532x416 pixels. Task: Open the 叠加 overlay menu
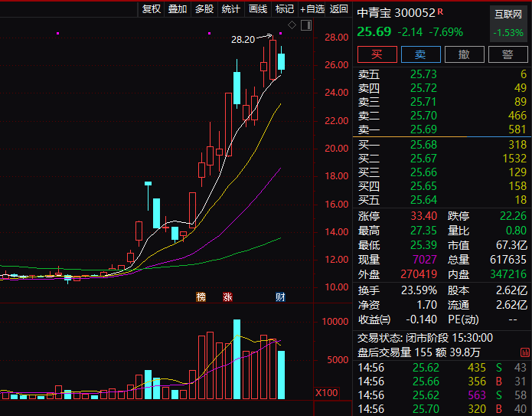pos(178,9)
